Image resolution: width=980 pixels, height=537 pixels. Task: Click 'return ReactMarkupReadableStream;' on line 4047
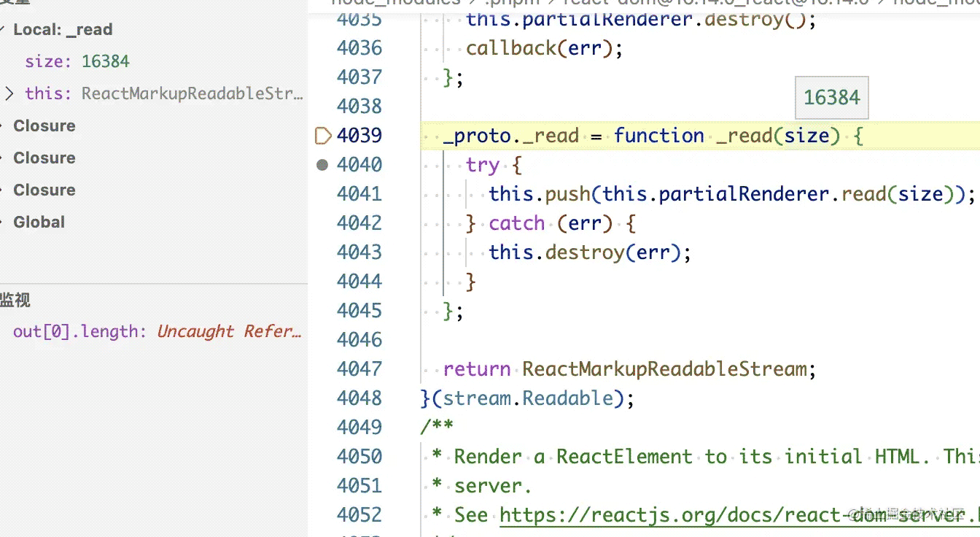(x=629, y=369)
